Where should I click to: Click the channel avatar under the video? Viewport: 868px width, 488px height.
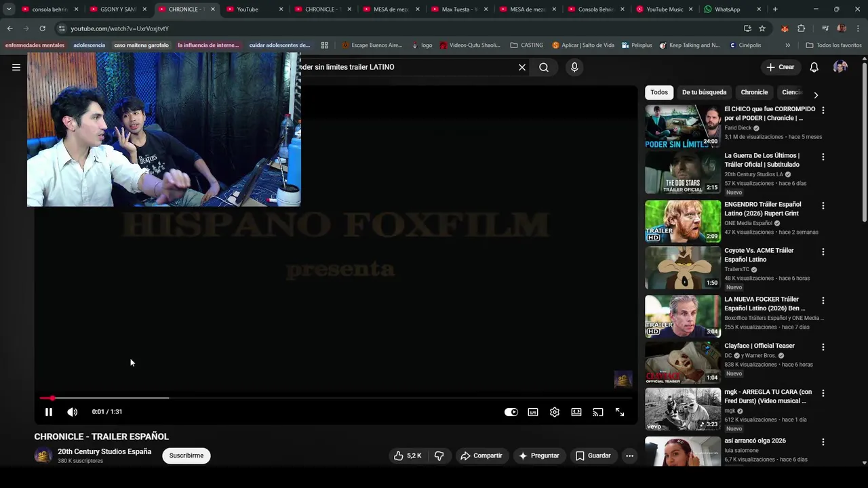point(43,455)
